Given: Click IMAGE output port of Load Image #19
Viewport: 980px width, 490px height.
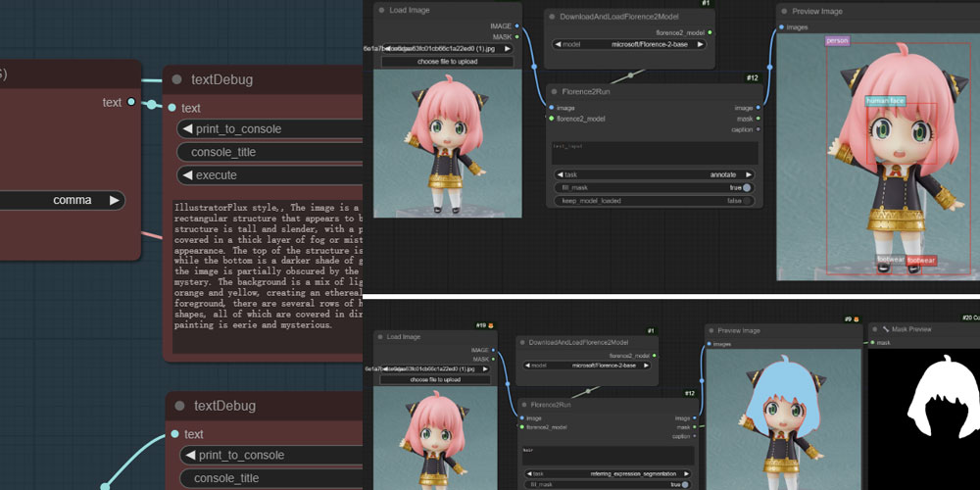Looking at the screenshot, I should pos(493,350).
